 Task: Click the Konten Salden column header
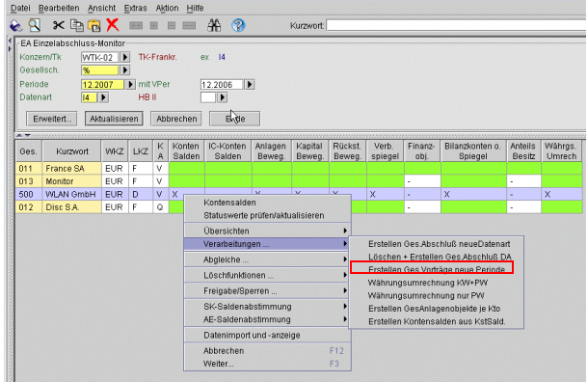(186, 151)
